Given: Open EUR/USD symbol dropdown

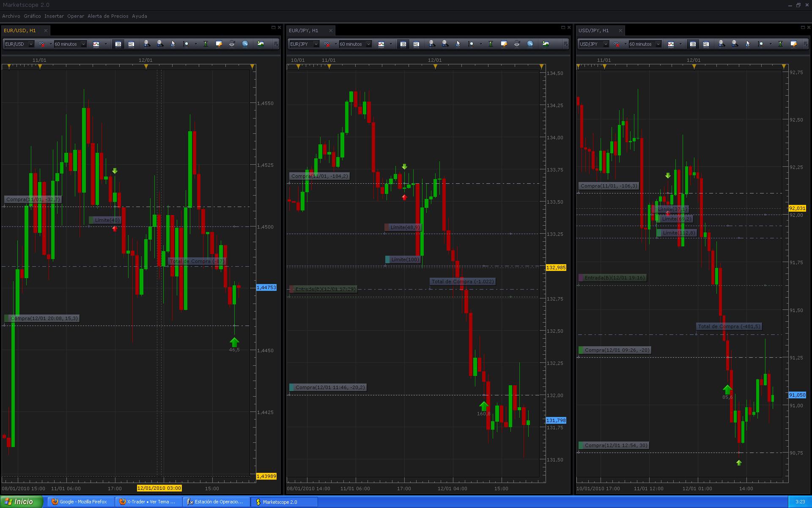Looking at the screenshot, I should click(x=31, y=44).
